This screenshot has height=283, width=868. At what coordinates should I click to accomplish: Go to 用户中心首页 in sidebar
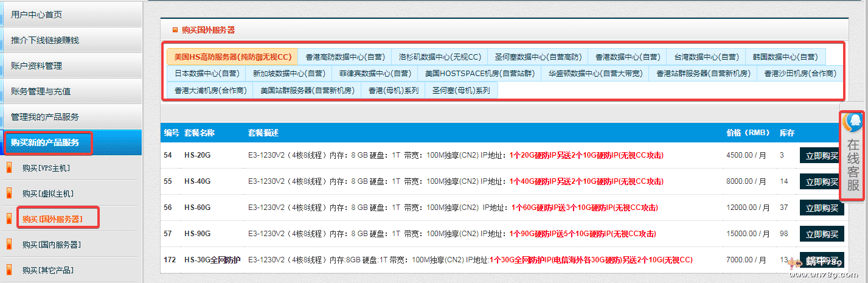[36, 15]
